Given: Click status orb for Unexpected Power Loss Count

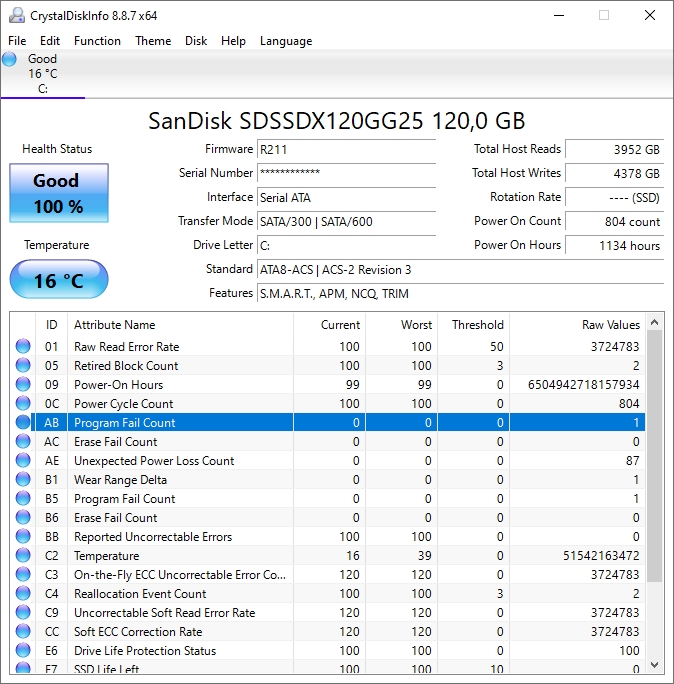Looking at the screenshot, I should (23, 460).
